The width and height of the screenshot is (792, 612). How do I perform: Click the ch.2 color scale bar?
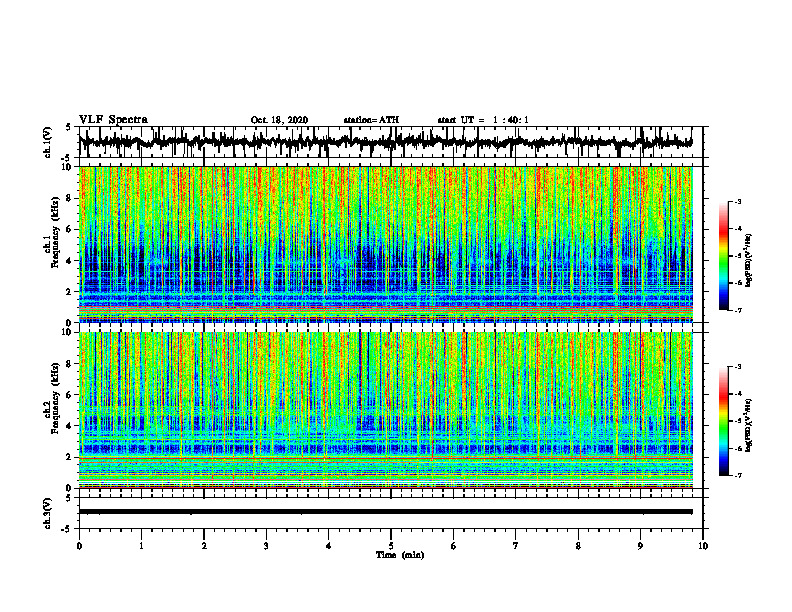click(x=724, y=421)
